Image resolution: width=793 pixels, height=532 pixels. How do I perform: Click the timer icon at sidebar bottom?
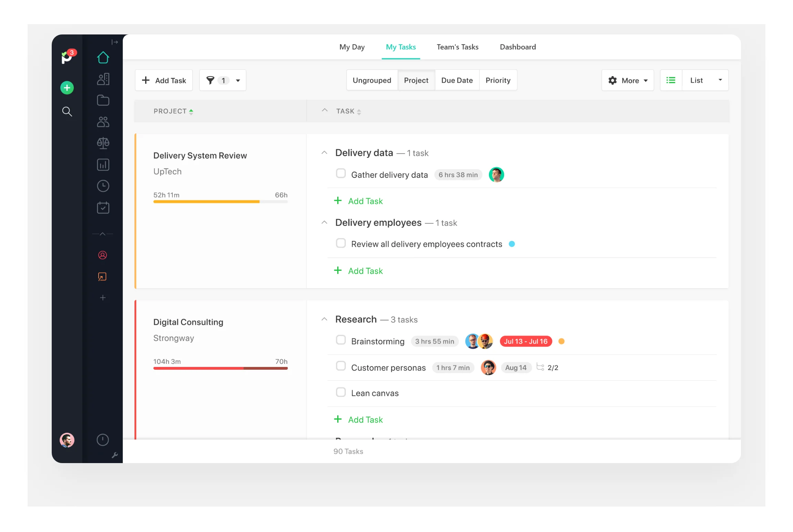[x=103, y=440]
